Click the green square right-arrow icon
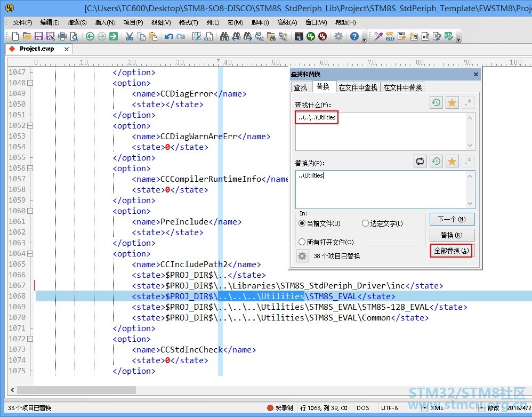This screenshot has width=532, height=417. coord(114,36)
